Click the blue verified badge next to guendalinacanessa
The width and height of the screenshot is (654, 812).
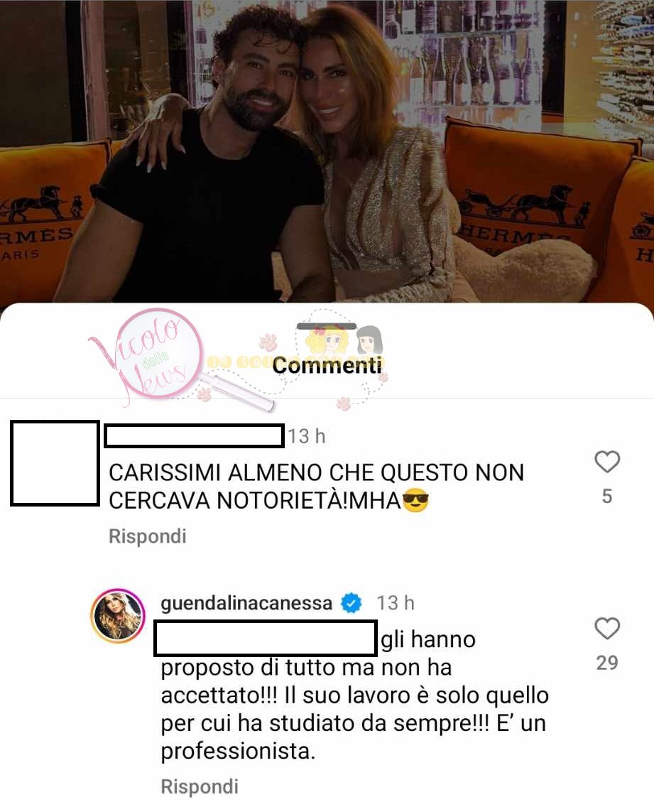pyautogui.click(x=351, y=603)
